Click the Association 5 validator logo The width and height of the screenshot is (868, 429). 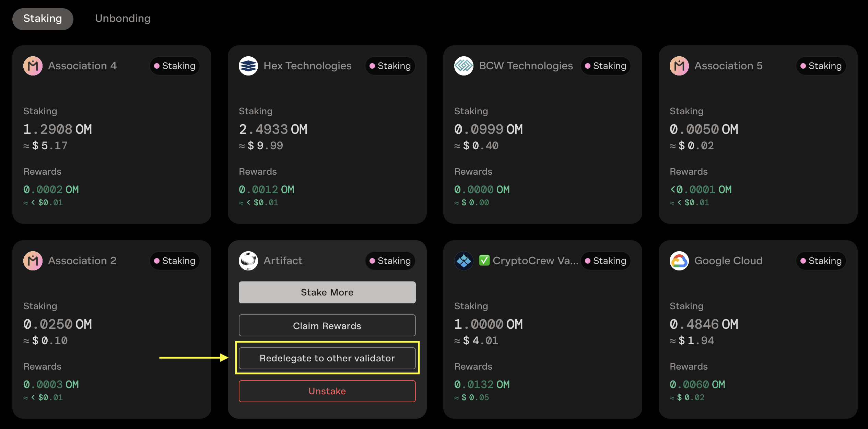tap(679, 66)
